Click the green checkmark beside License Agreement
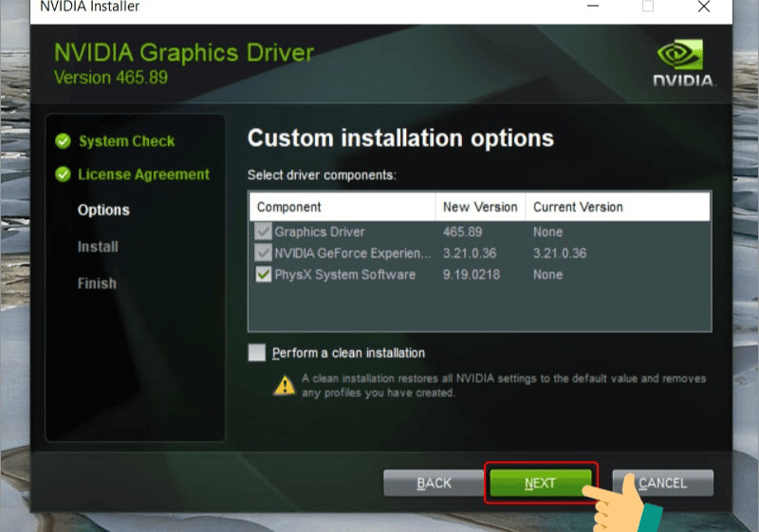Image resolution: width=759 pixels, height=532 pixels. click(63, 174)
